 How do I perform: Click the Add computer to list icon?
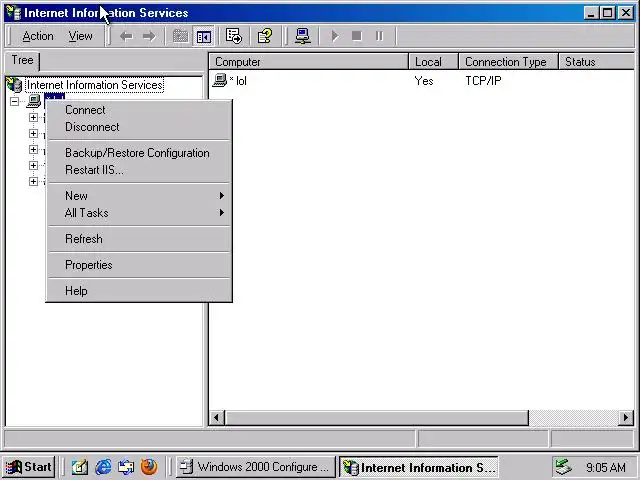pos(303,36)
